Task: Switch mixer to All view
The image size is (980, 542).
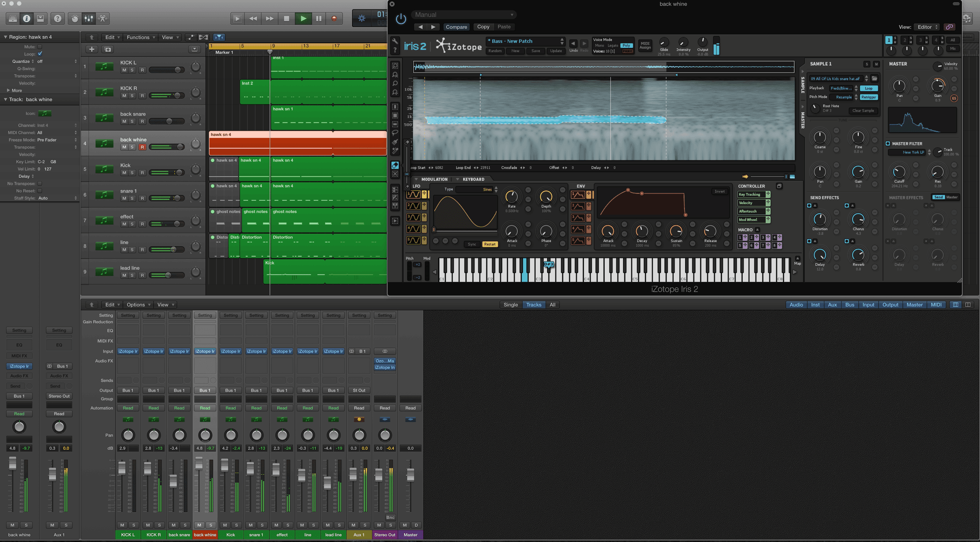Action: coord(552,304)
